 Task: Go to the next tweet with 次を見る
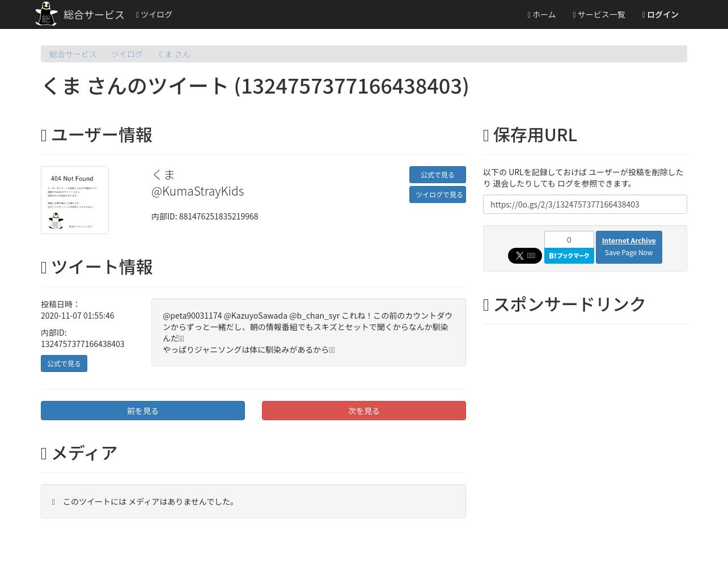click(x=364, y=411)
